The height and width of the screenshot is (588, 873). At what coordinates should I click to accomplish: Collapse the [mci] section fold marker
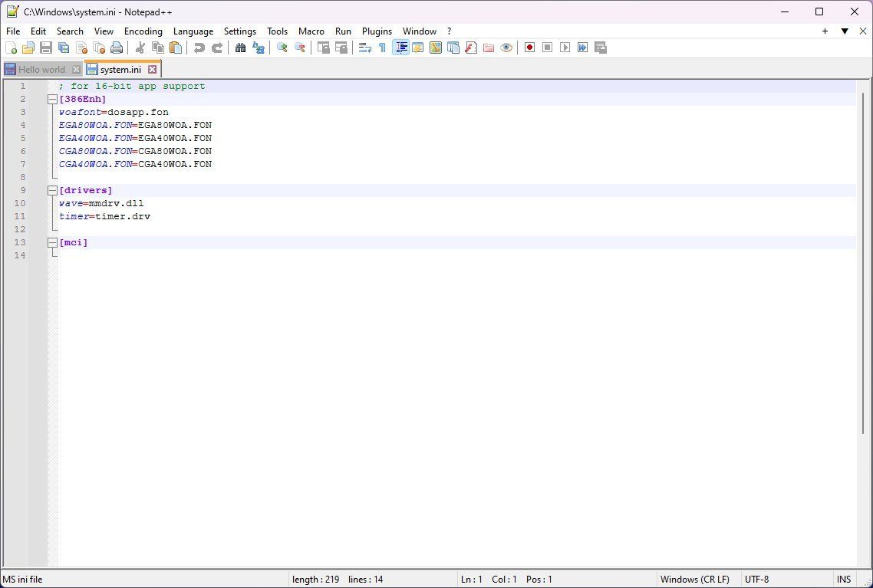click(52, 242)
